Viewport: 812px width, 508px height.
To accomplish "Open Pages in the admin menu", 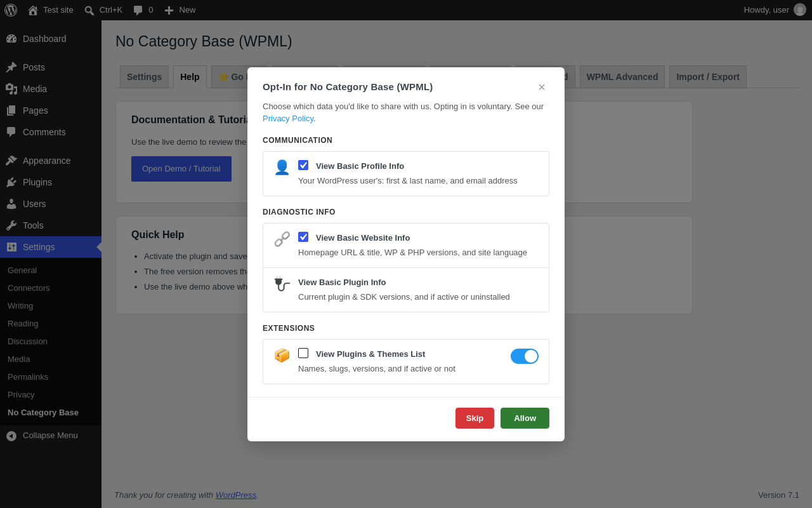I will click(x=51, y=110).
